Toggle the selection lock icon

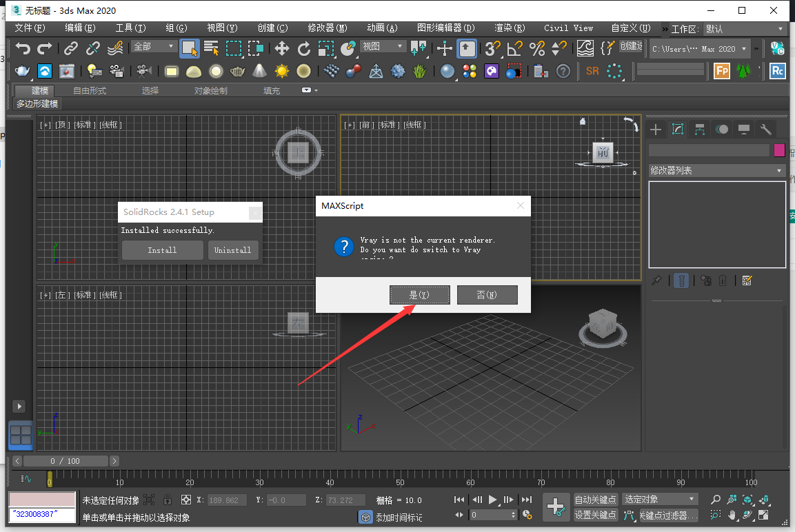tap(168, 500)
